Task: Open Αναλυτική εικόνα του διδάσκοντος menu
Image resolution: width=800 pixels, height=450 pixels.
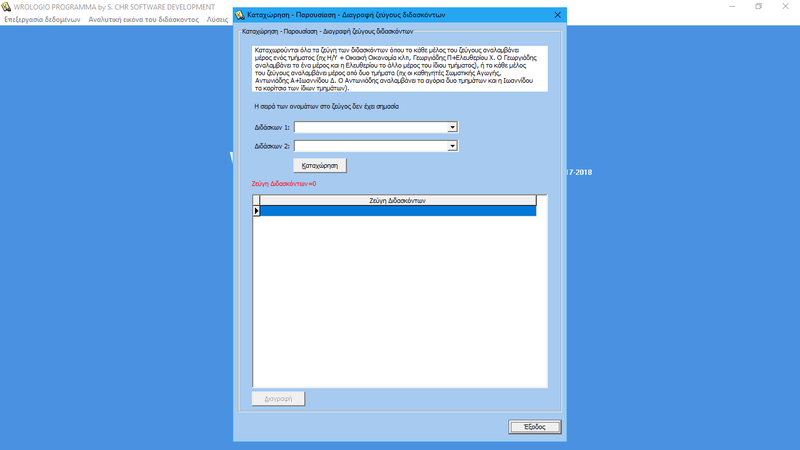Action: 144,19
